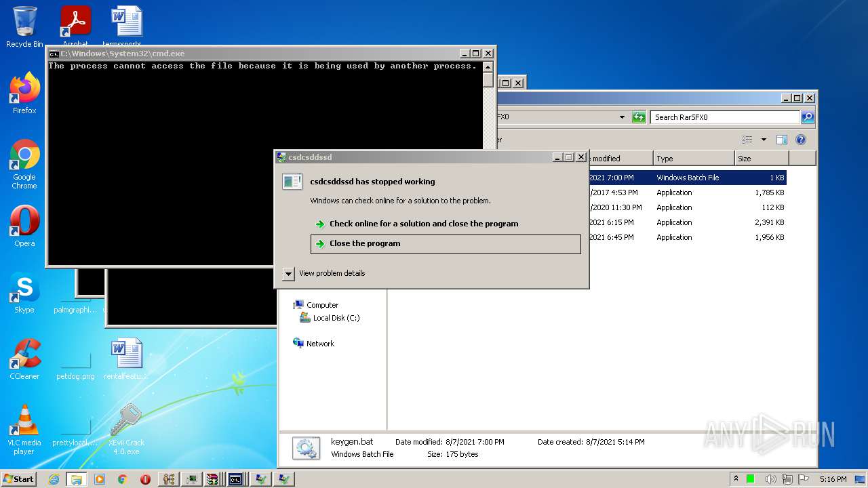Select the termsports Word document icon

126,26
